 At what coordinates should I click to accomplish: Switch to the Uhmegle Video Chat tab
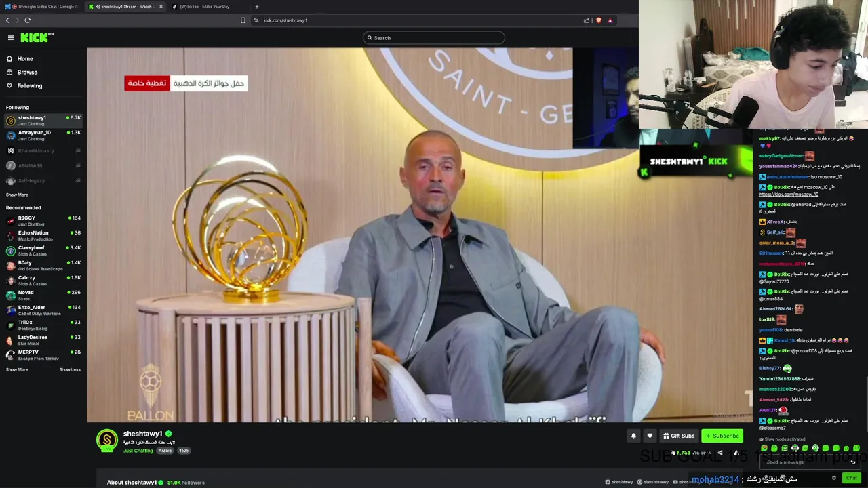click(x=41, y=7)
